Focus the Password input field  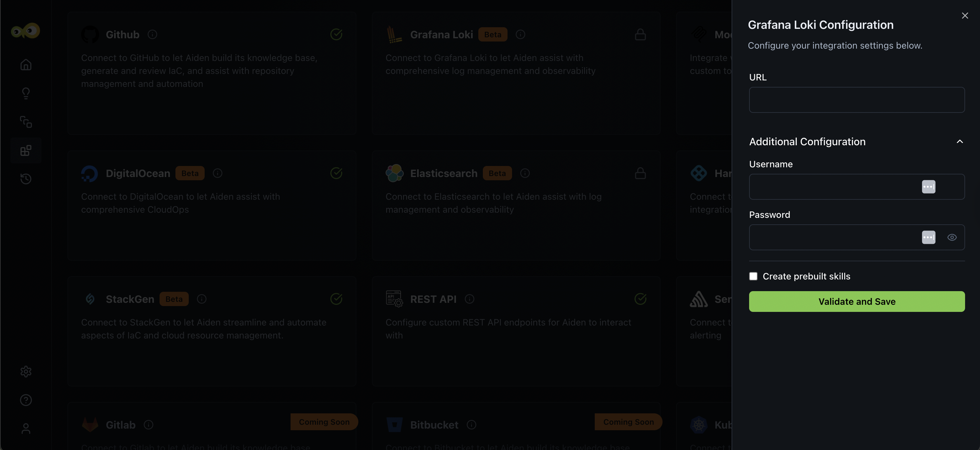click(833, 237)
